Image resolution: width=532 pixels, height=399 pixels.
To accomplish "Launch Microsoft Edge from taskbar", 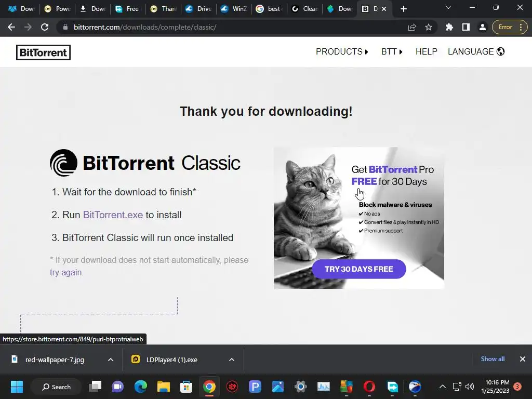I will click(x=140, y=387).
